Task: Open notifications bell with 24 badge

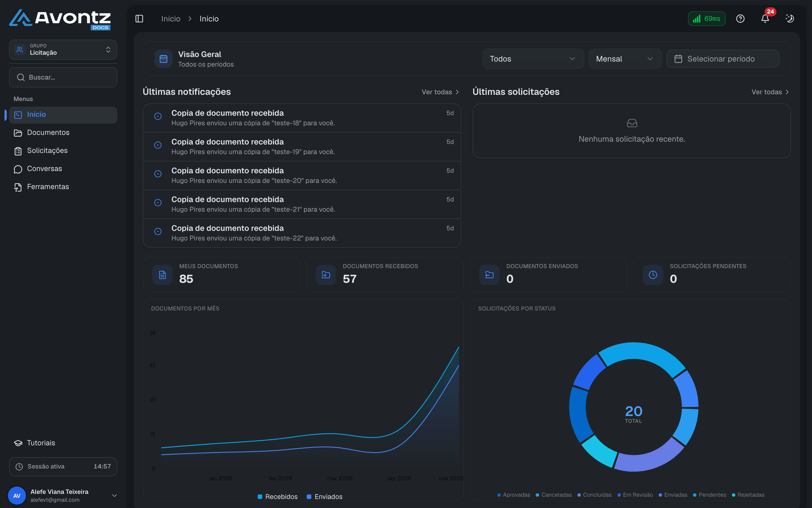Action: (765, 19)
